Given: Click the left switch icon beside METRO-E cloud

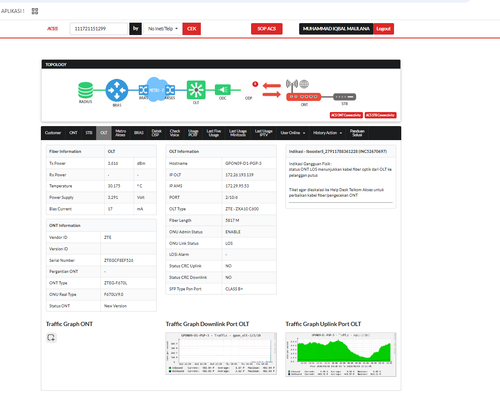Looking at the screenshot, I should click(x=143, y=90).
